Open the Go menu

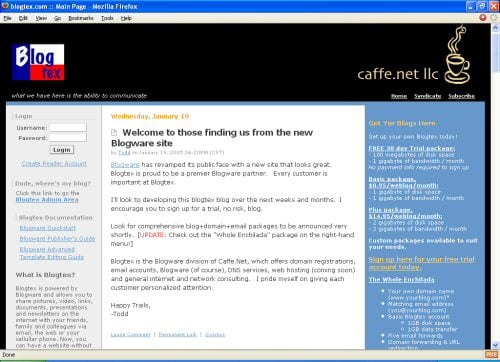[x=57, y=18]
